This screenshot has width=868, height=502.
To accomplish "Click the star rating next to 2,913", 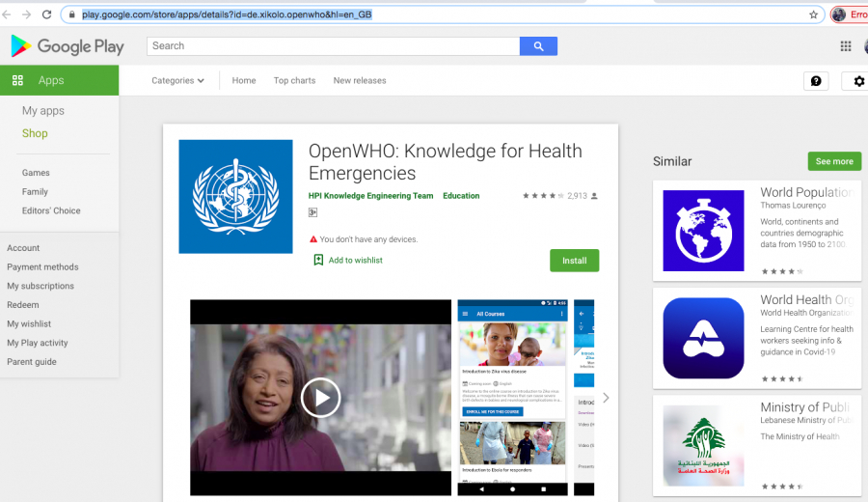I will [543, 196].
